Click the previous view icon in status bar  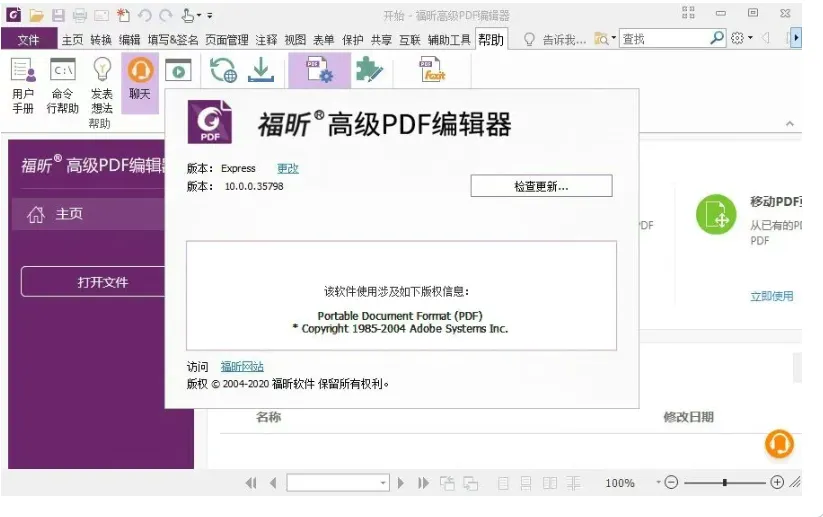click(x=447, y=483)
